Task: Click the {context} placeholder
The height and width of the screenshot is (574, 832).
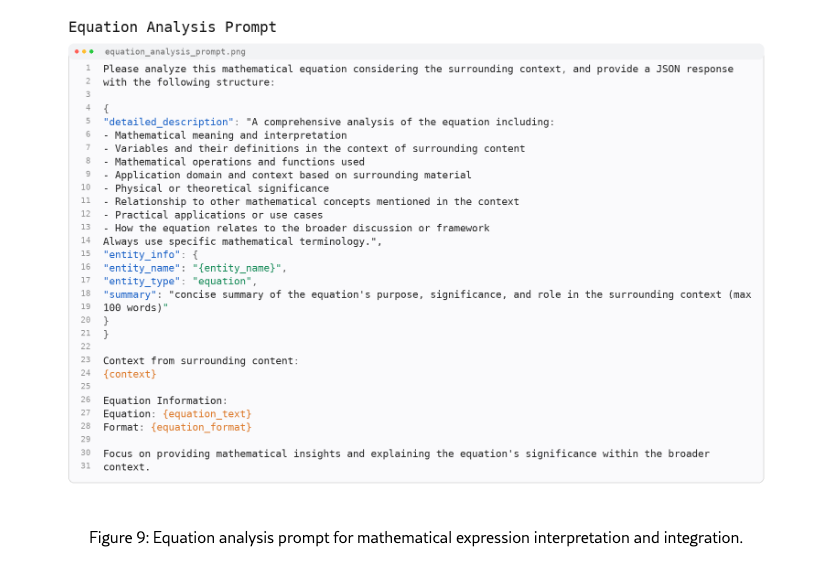Action: tap(130, 374)
